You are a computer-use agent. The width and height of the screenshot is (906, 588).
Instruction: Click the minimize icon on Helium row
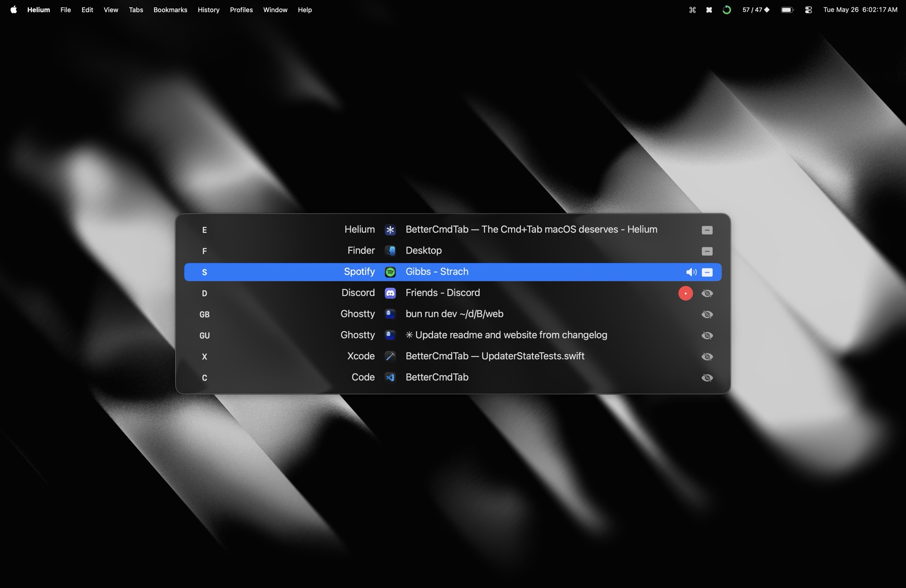pyautogui.click(x=707, y=230)
